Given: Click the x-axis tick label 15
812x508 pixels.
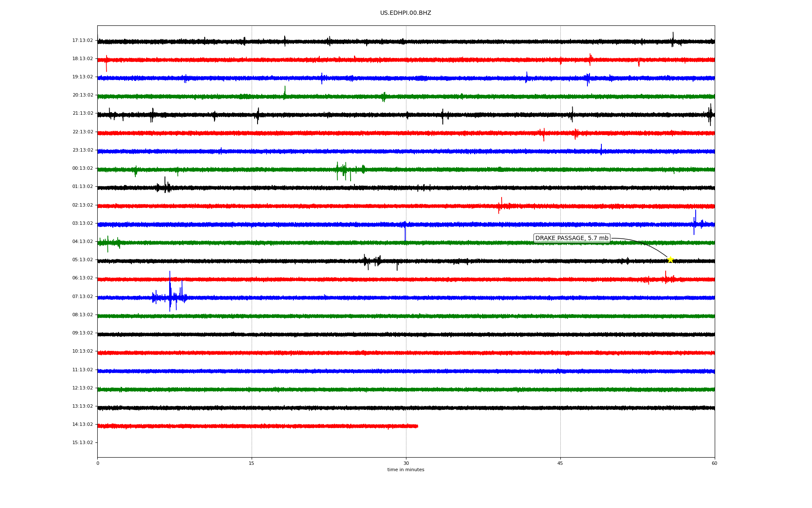Looking at the screenshot, I should [x=252, y=464].
